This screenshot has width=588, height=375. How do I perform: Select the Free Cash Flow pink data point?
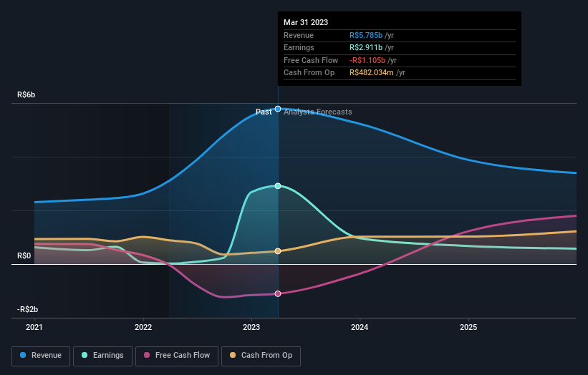(278, 293)
